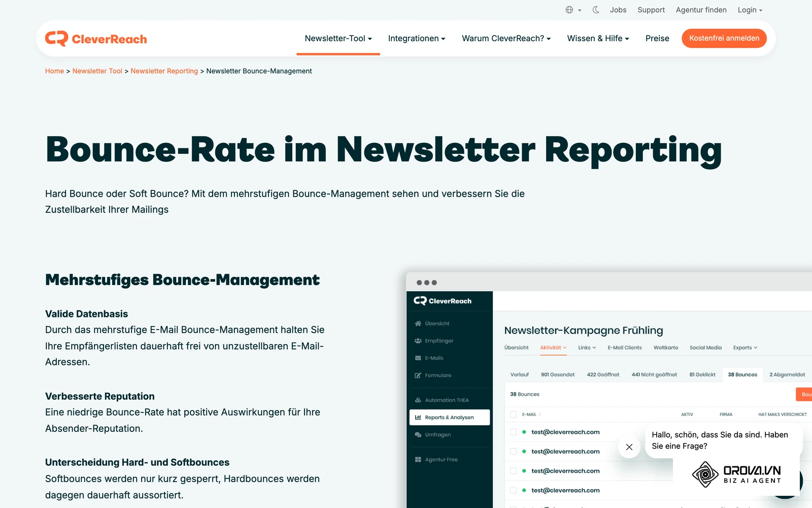Image resolution: width=812 pixels, height=508 pixels.
Task: Expand Wissen & Hilfe menu
Action: click(x=598, y=38)
